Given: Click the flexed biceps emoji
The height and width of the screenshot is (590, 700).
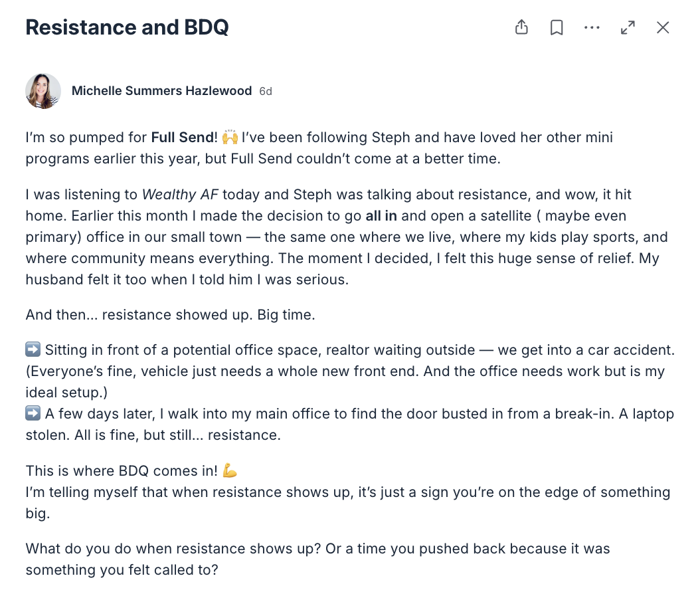Looking at the screenshot, I should [230, 471].
